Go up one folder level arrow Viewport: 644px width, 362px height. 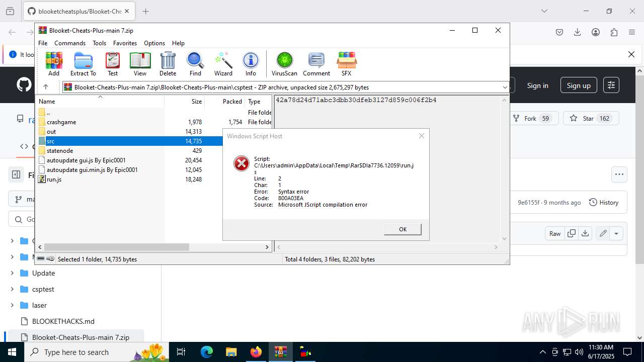pyautogui.click(x=45, y=87)
